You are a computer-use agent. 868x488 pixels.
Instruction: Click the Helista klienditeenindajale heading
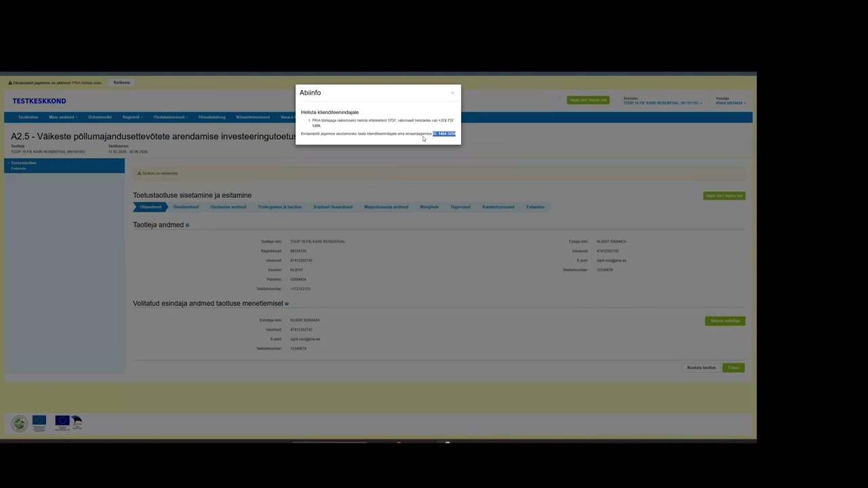click(330, 112)
